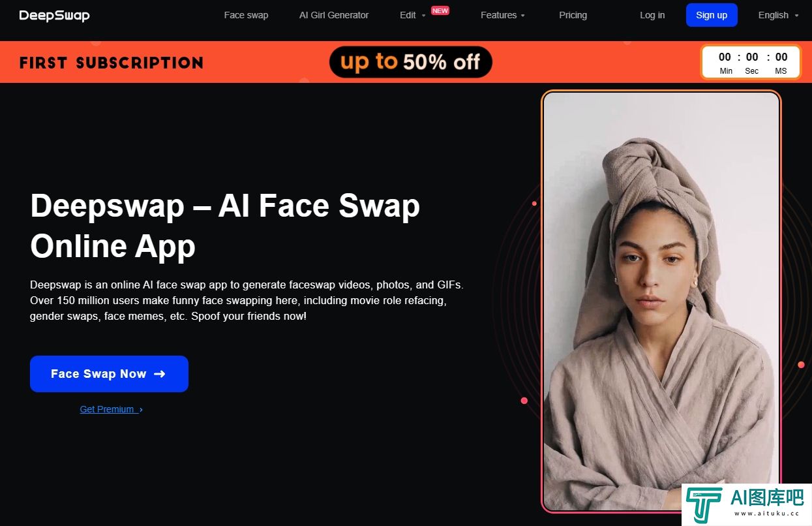Click the arrow icon in Face Swap Now
This screenshot has height=526, width=812.
(160, 374)
